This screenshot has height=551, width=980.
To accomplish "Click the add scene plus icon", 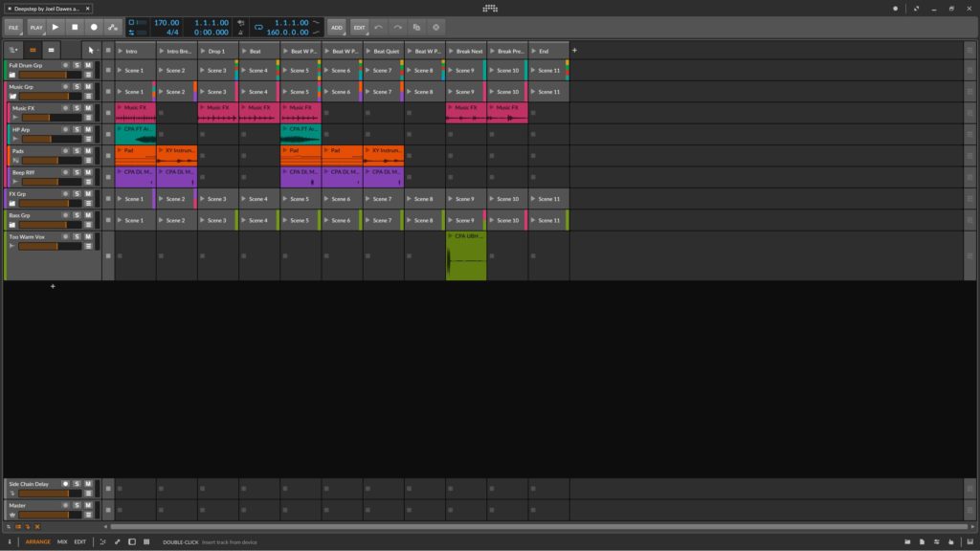I will coord(574,50).
